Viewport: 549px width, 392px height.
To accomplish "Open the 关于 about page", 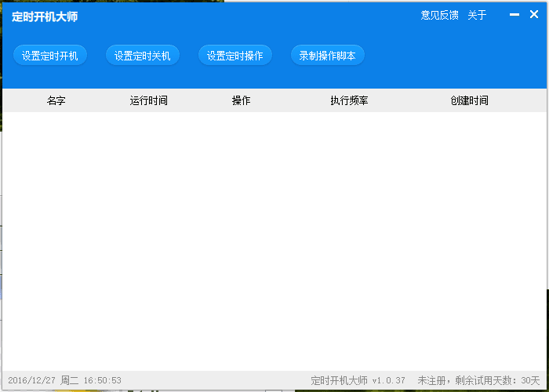I will pyautogui.click(x=477, y=15).
